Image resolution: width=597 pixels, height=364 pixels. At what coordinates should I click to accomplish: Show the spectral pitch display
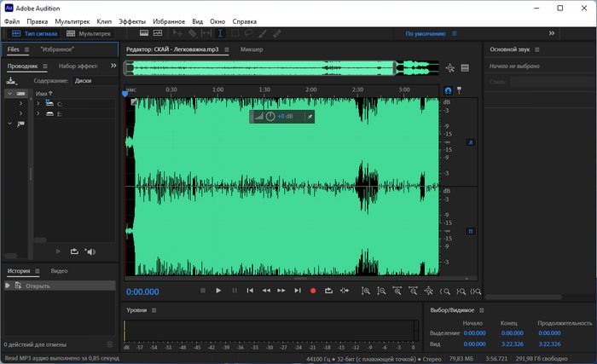pos(158,33)
